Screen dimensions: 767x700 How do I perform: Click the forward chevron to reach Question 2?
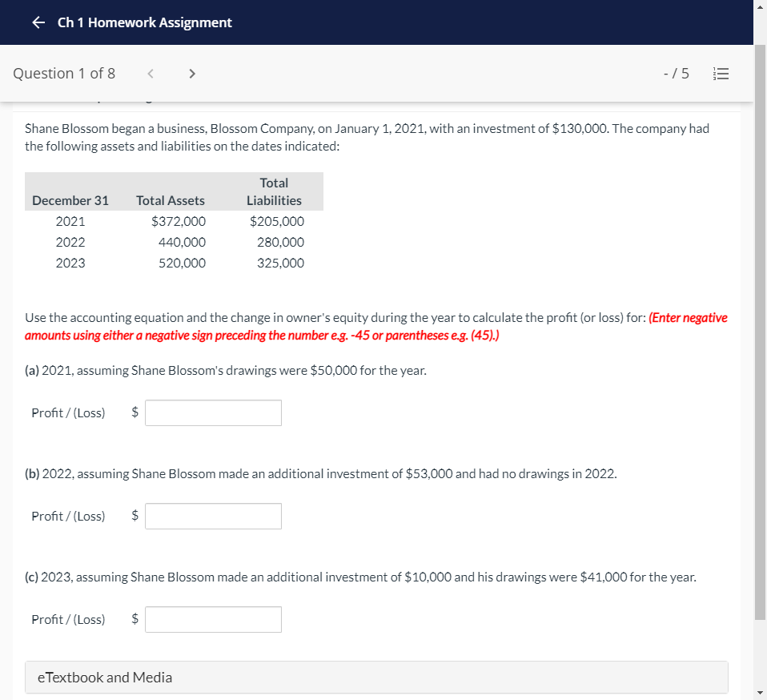pos(192,73)
